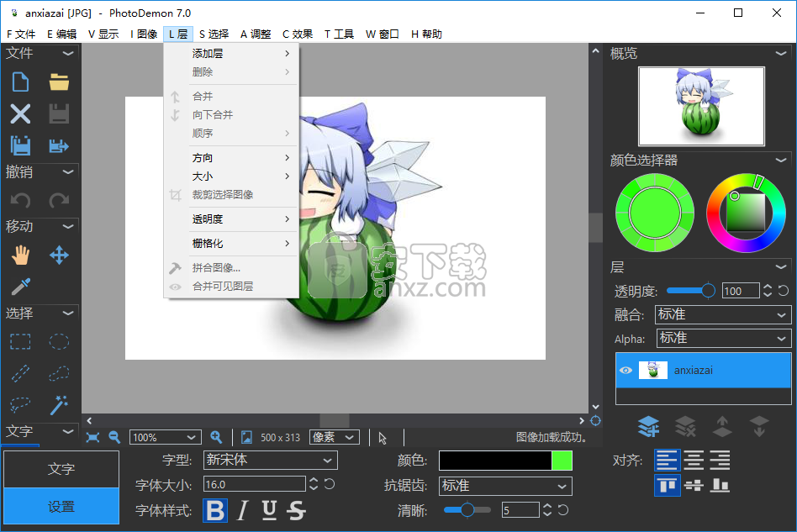Select the Lasso selection tool
Viewport: 797px width, 532px height.
coord(20,405)
